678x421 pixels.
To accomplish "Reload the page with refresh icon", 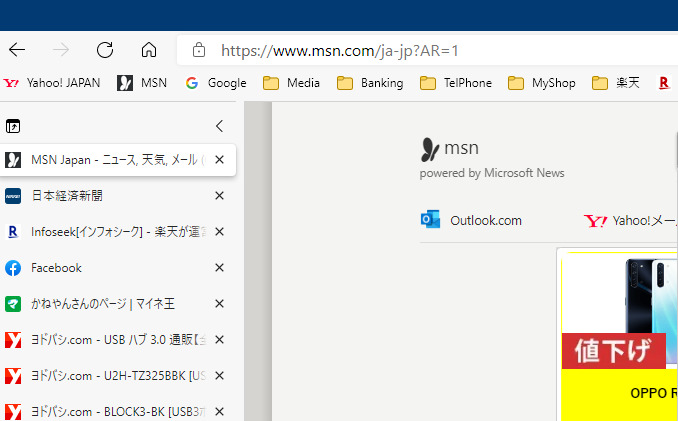I will (105, 50).
